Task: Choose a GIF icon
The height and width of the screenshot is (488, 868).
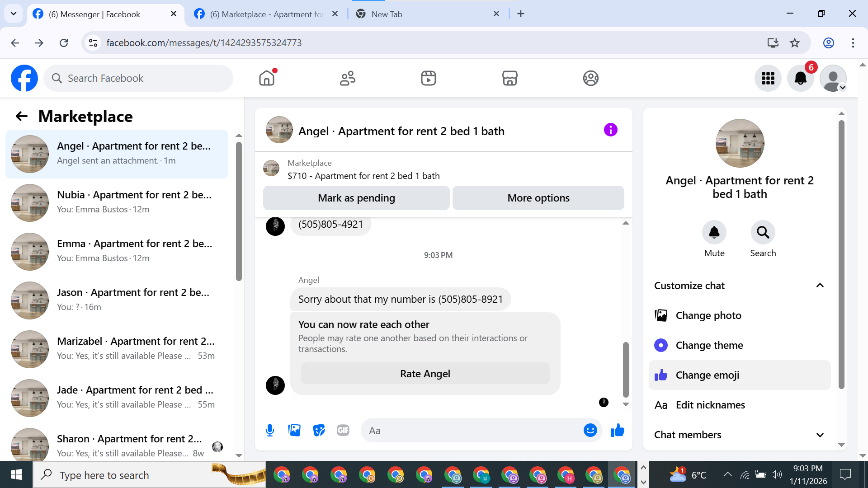Action: 343,430
